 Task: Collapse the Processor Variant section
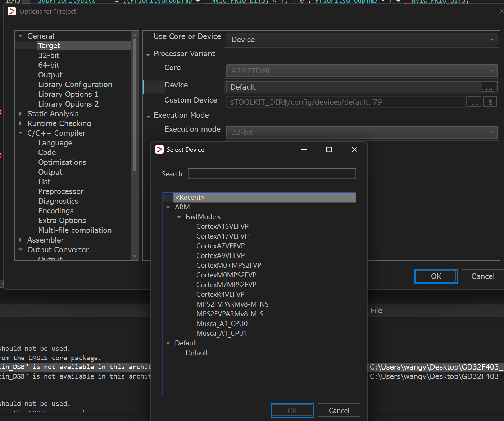(x=148, y=55)
